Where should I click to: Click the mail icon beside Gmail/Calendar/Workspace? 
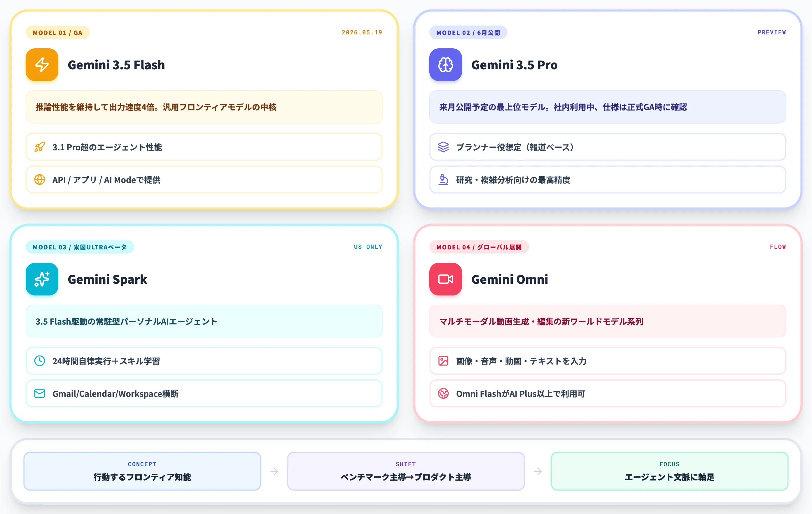[x=40, y=394]
